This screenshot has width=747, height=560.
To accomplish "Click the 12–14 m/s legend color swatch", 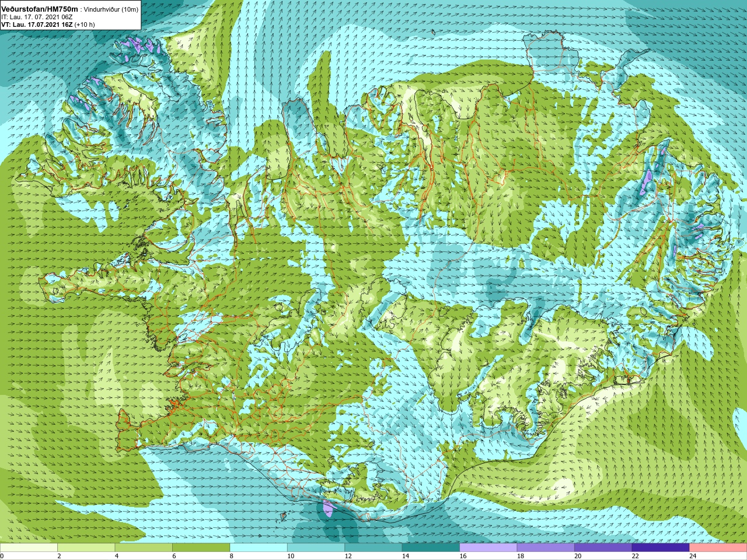I will pos(373,548).
